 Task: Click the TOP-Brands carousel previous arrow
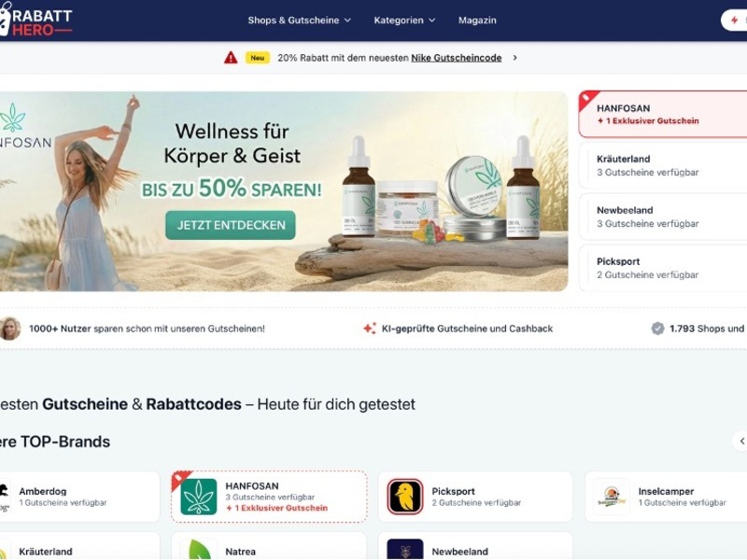tap(740, 441)
